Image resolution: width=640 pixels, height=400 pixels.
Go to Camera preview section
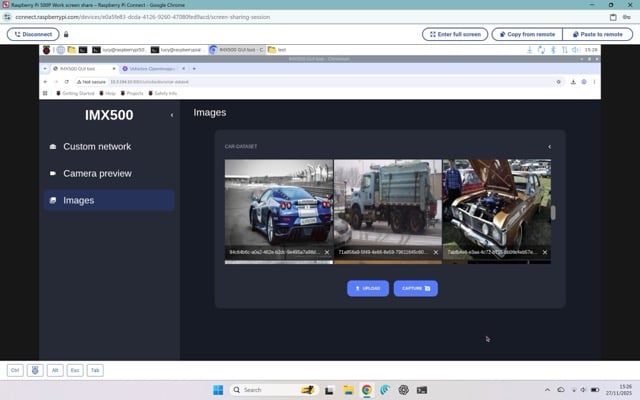pyautogui.click(x=97, y=173)
